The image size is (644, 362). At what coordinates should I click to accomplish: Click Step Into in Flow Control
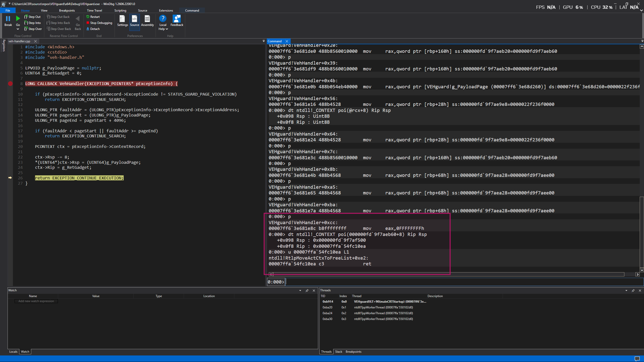click(32, 23)
